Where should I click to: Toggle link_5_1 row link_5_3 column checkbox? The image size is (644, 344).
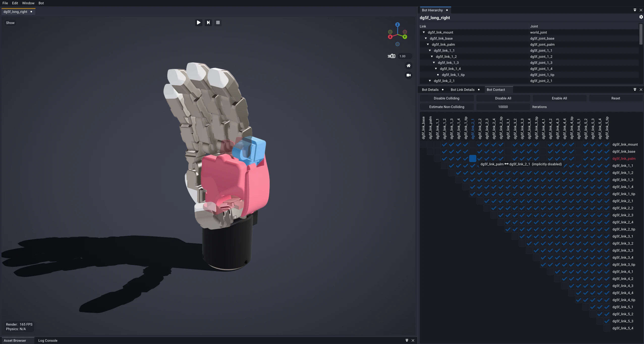593,307
